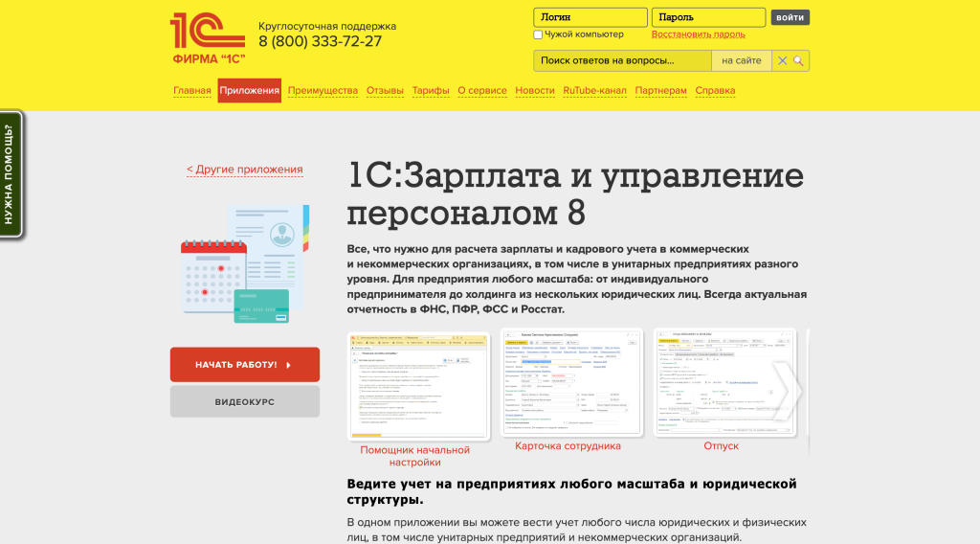Click the 'Начать работу!' button
This screenshot has width=980, height=544.
(245, 365)
